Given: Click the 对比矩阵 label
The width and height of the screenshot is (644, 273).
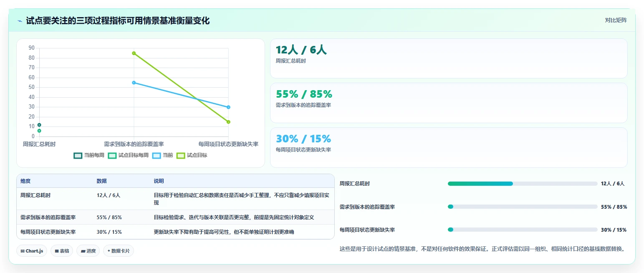Looking at the screenshot, I should [616, 20].
